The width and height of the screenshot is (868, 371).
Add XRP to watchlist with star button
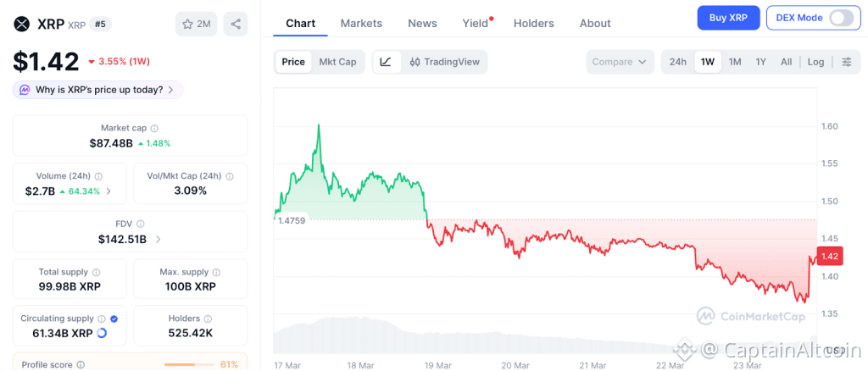pyautogui.click(x=194, y=24)
